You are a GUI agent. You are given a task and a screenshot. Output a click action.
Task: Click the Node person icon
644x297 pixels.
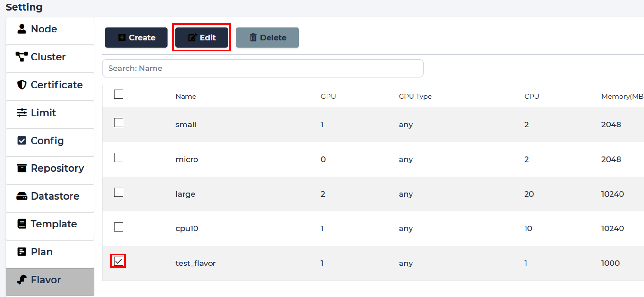pyautogui.click(x=22, y=29)
